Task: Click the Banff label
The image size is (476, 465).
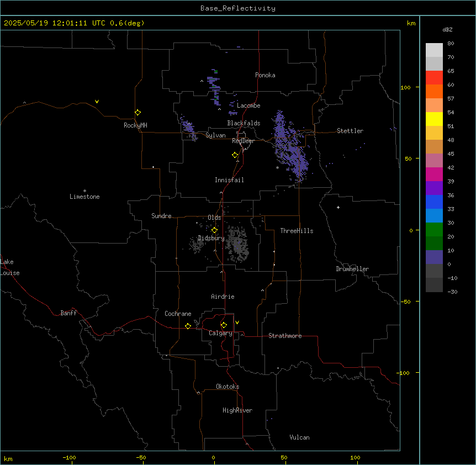Action: pyautogui.click(x=68, y=313)
